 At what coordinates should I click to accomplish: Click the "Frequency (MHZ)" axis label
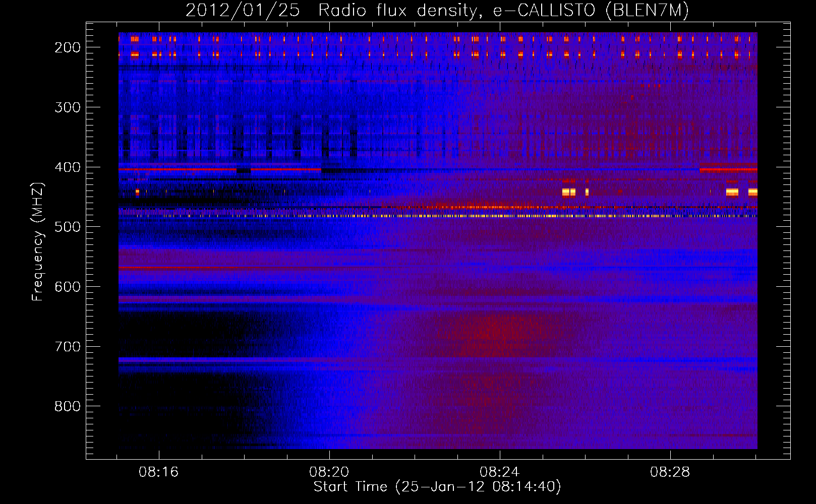tap(38, 242)
